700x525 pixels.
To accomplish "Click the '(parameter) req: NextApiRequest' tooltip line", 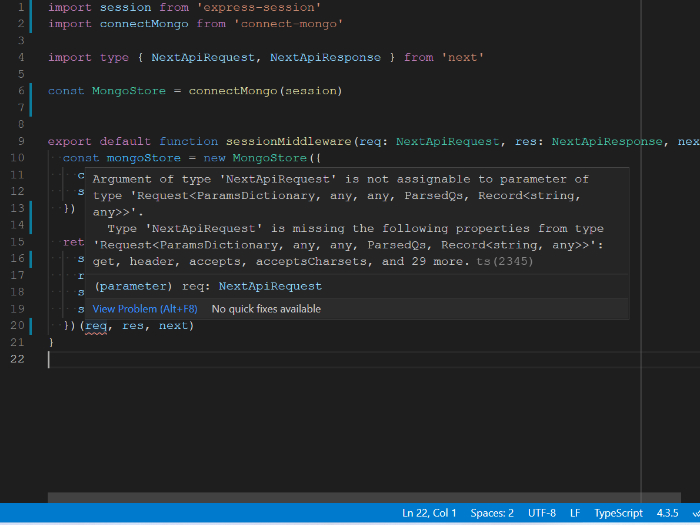I will coord(208,286).
